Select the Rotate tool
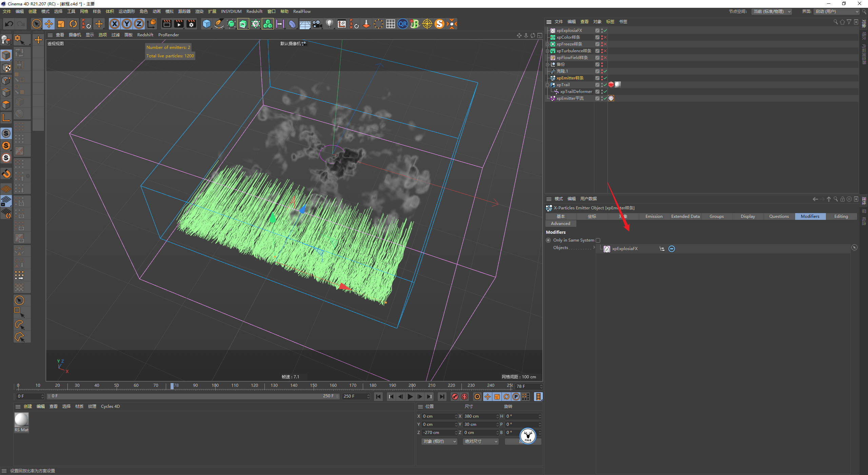The width and height of the screenshot is (868, 475). coord(73,24)
